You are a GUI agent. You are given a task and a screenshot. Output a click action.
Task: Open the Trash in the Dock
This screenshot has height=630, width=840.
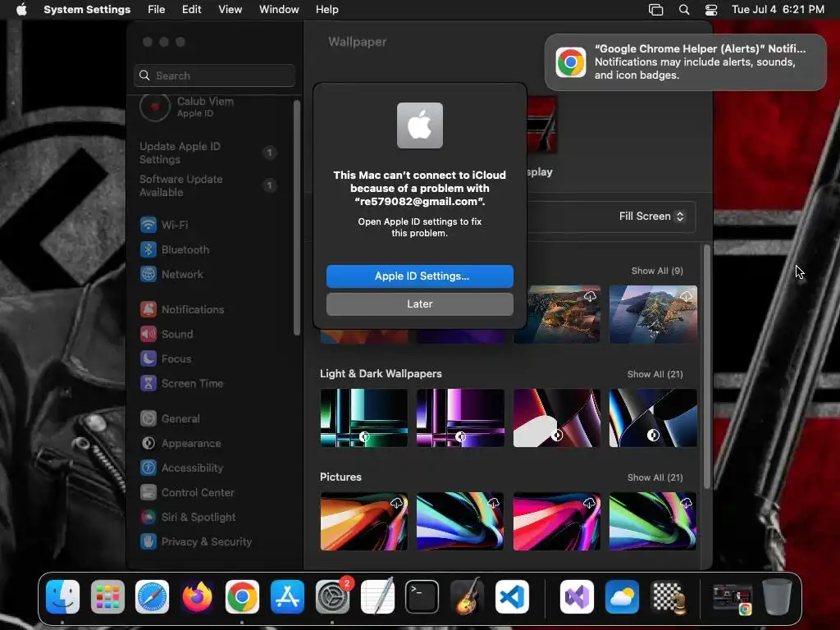tap(777, 596)
